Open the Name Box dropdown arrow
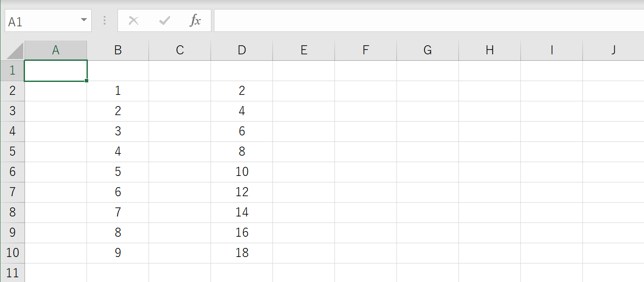 click(84, 20)
